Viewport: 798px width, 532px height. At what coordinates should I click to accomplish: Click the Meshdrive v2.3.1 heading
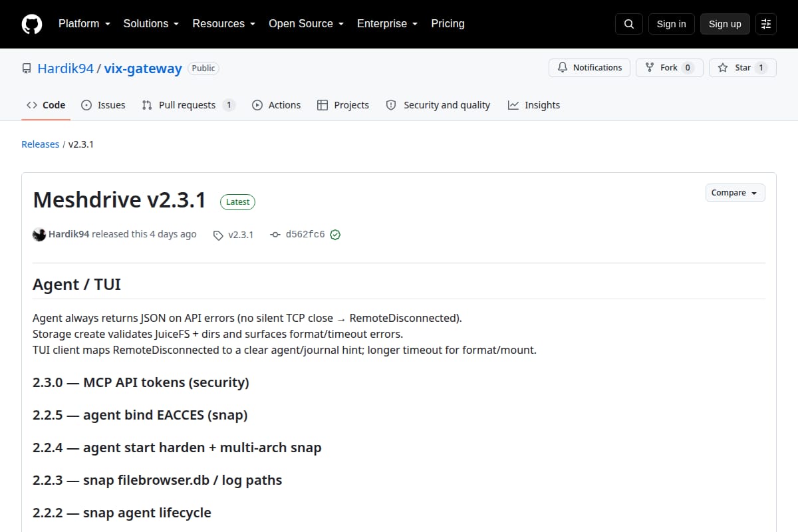119,200
